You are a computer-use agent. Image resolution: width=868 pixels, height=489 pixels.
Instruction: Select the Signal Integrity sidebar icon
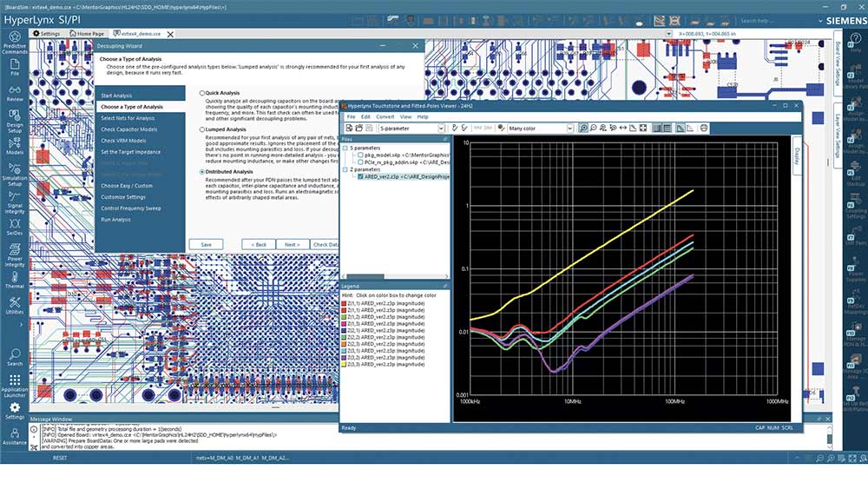pos(15,202)
